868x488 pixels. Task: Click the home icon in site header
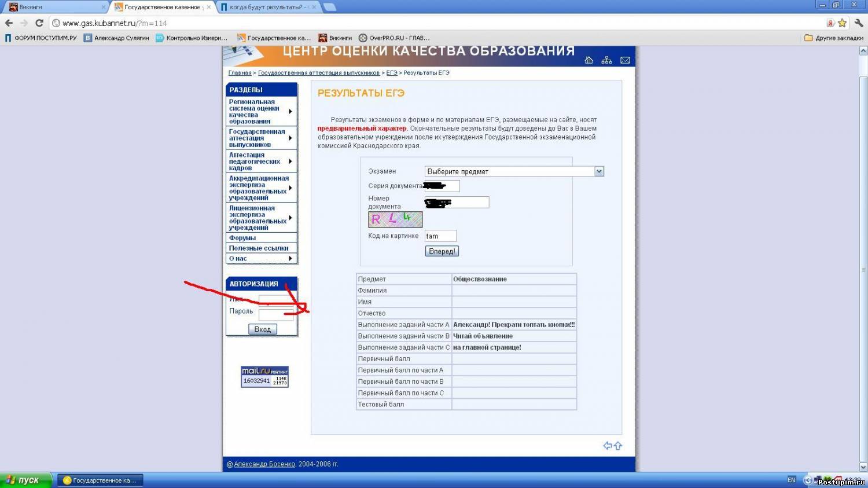point(589,60)
